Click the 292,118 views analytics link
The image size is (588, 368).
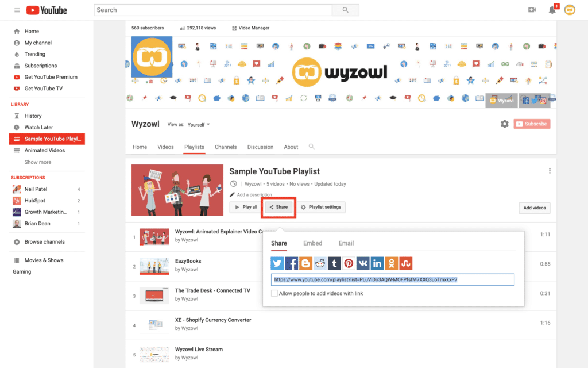198,28
